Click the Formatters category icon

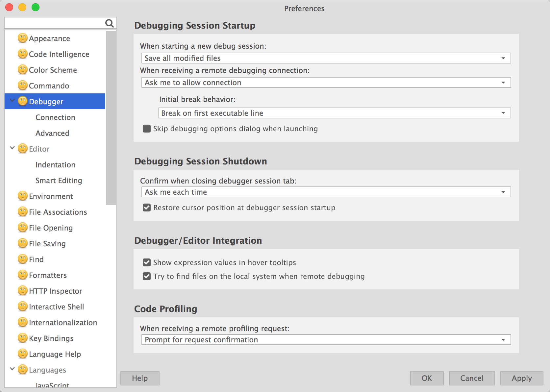click(x=22, y=275)
